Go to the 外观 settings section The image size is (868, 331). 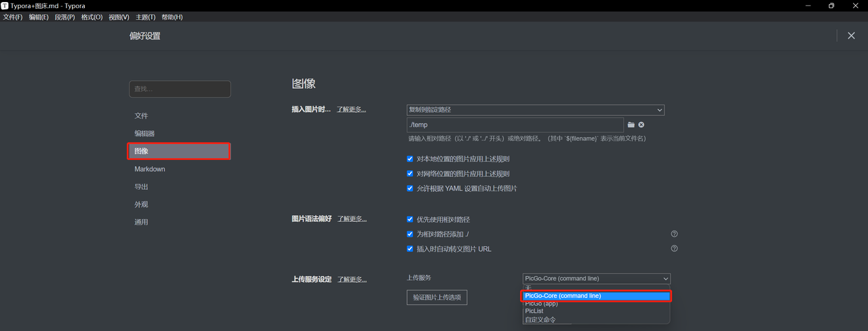(x=141, y=204)
